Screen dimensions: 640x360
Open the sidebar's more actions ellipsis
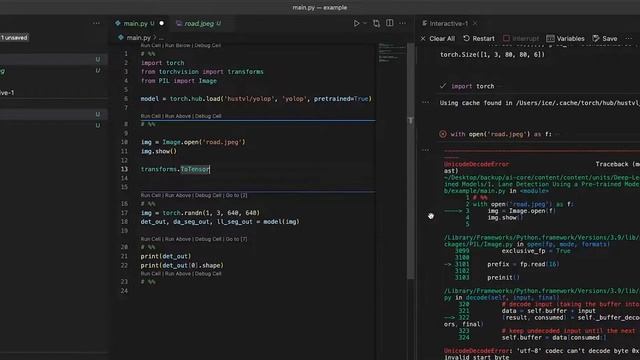click(x=96, y=23)
